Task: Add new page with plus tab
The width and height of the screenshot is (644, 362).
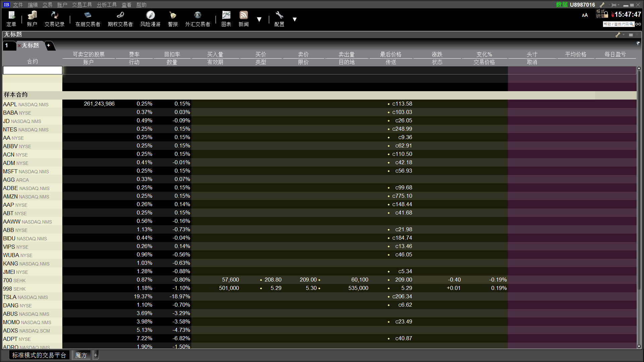Action: [49, 45]
